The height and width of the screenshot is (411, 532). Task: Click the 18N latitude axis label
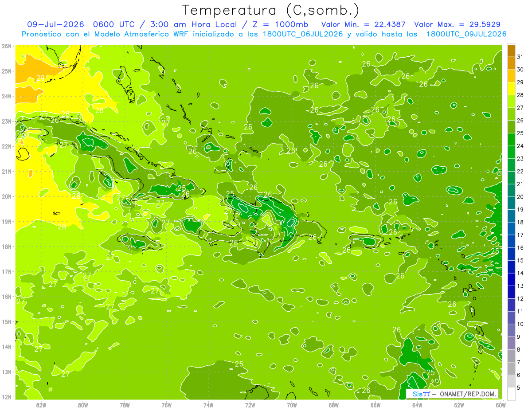(x=6, y=247)
